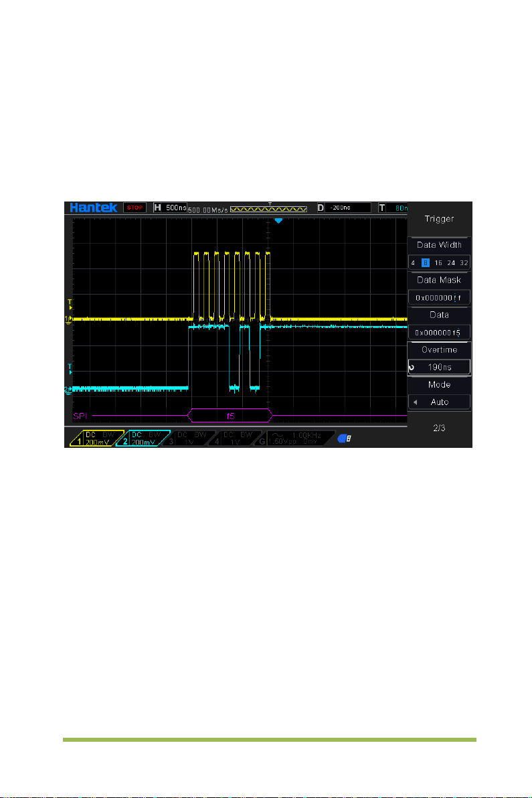Click the channel 2 ground level marker
Image resolution: width=532 pixels, height=798 pixels.
coord(68,390)
